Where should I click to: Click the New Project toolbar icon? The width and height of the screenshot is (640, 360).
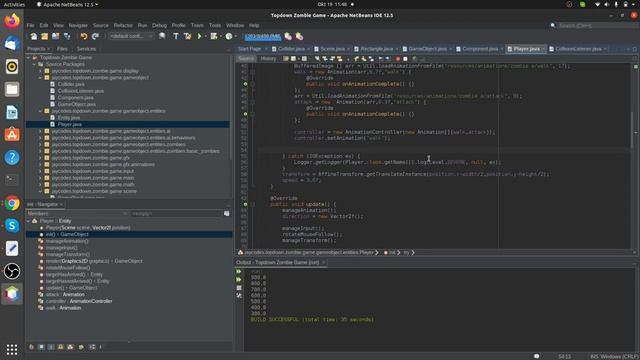click(x=44, y=36)
